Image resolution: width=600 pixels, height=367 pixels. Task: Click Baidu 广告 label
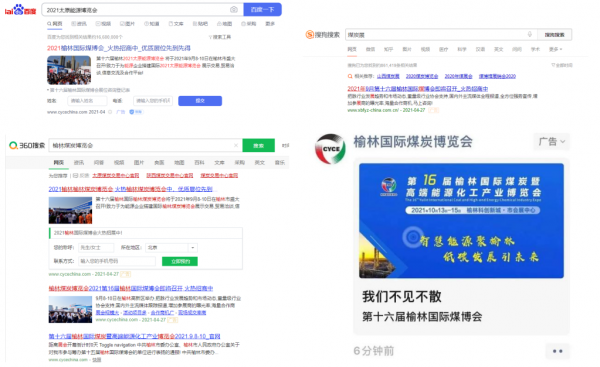coord(121,112)
